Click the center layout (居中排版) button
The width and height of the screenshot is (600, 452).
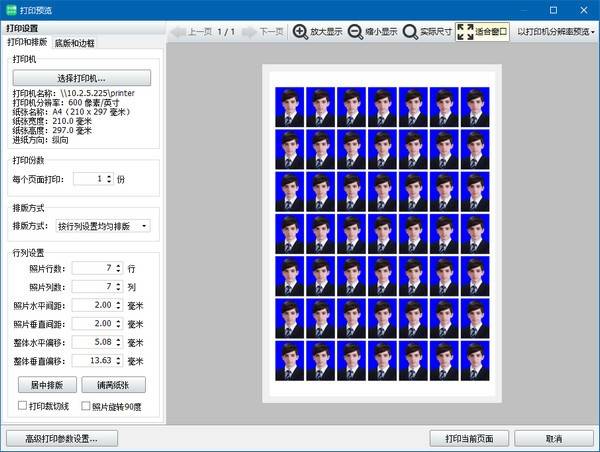click(47, 384)
